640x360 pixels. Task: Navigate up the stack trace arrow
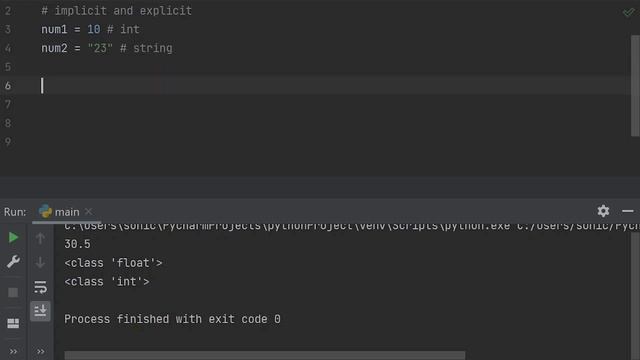point(40,238)
